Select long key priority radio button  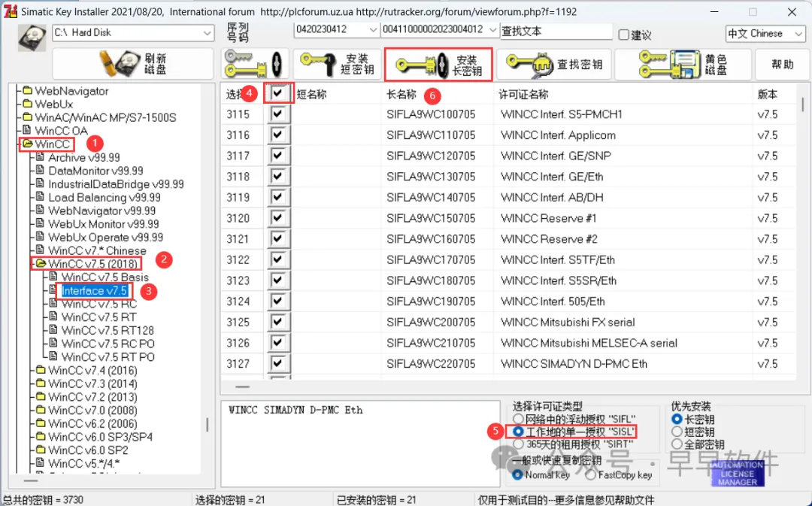677,419
